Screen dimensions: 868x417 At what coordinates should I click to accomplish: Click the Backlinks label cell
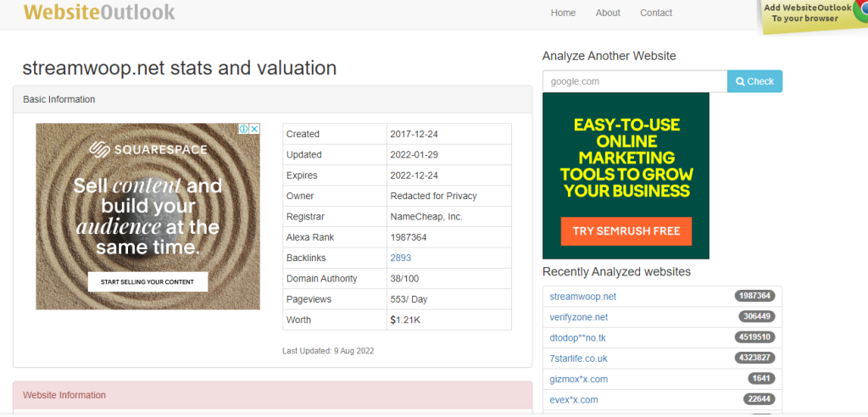point(334,258)
